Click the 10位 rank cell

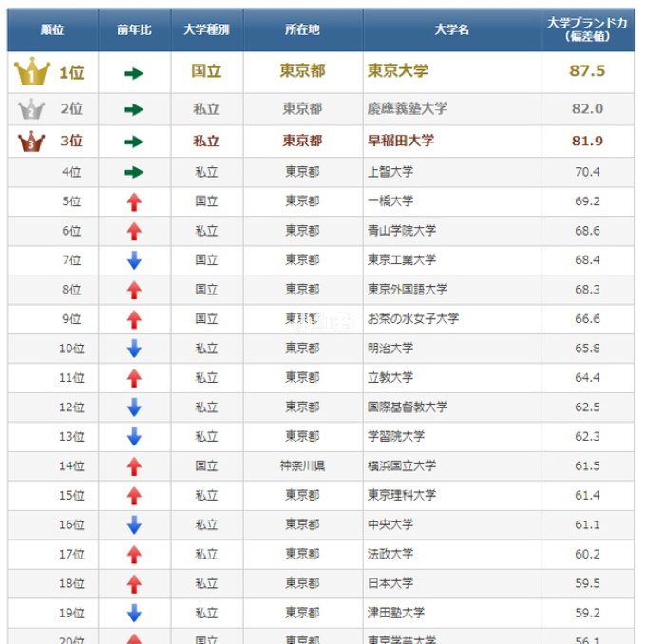coord(52,349)
